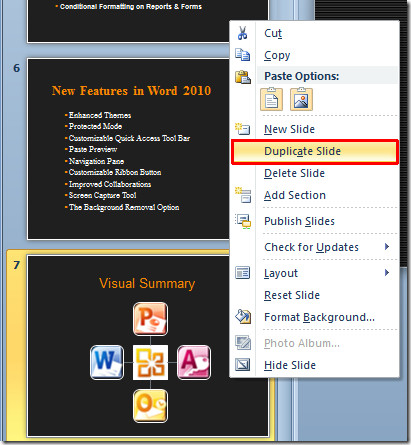Click the New Slide icon
This screenshot has height=445, width=411.
pos(243,129)
